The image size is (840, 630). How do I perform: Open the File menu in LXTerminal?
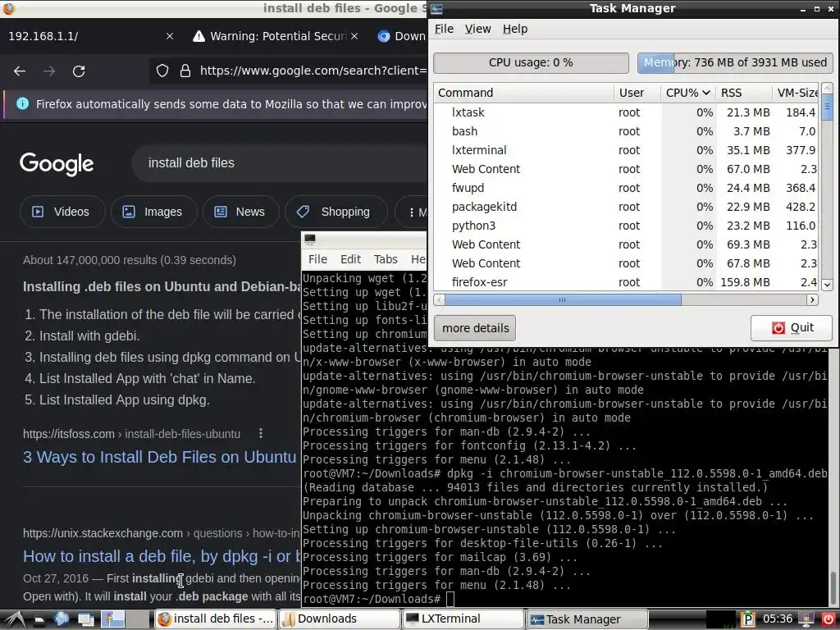click(x=317, y=259)
